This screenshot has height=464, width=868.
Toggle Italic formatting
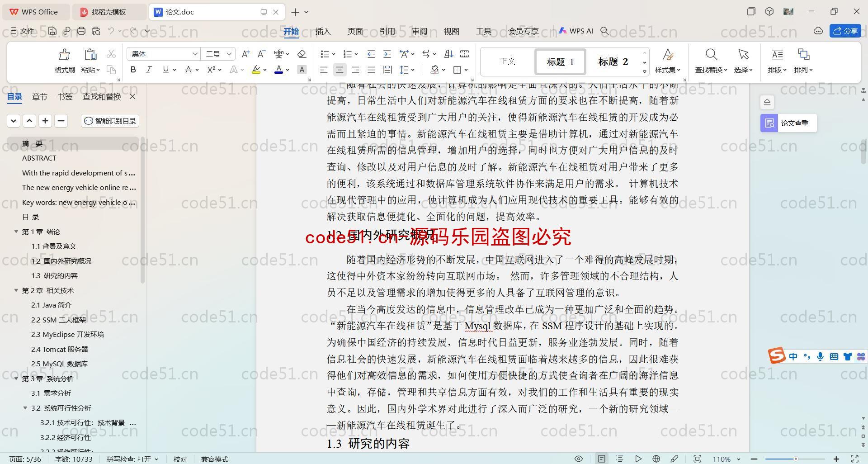pos(149,70)
